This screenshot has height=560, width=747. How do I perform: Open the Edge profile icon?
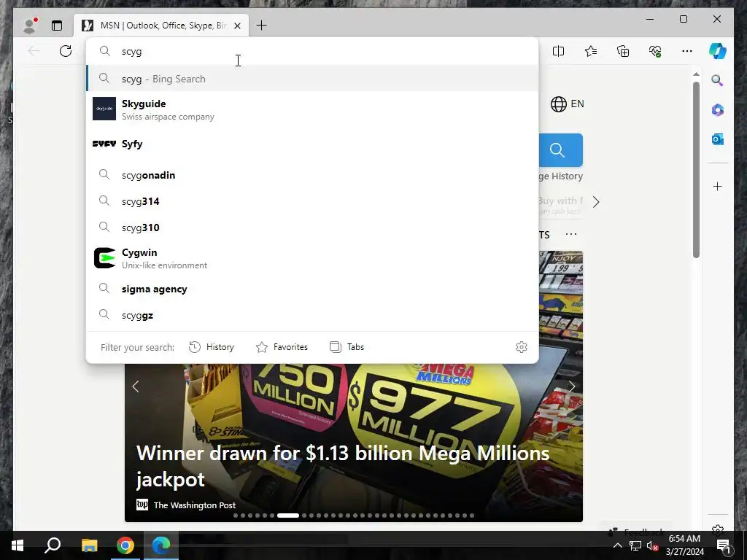30,26
